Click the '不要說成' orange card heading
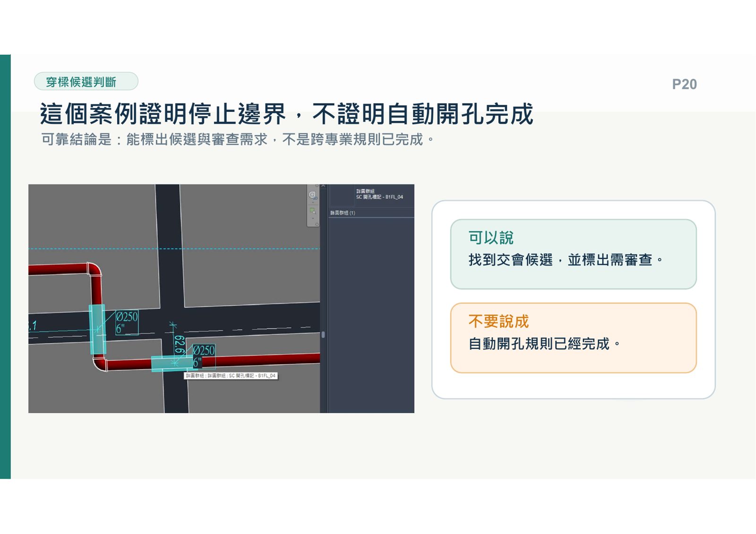This screenshot has height=534, width=756. click(x=498, y=321)
